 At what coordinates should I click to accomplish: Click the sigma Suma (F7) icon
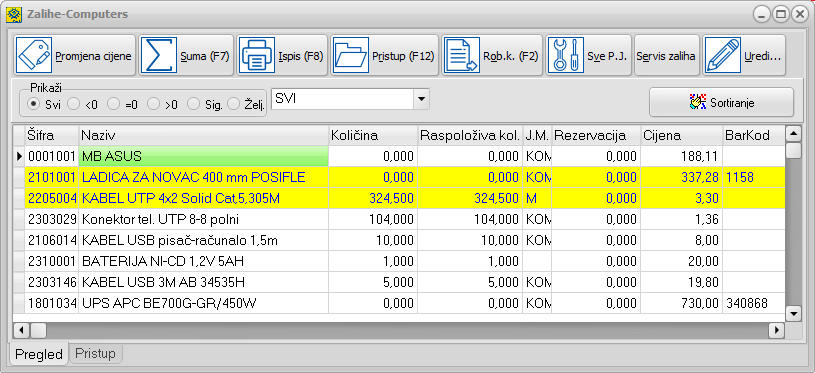pos(159,55)
